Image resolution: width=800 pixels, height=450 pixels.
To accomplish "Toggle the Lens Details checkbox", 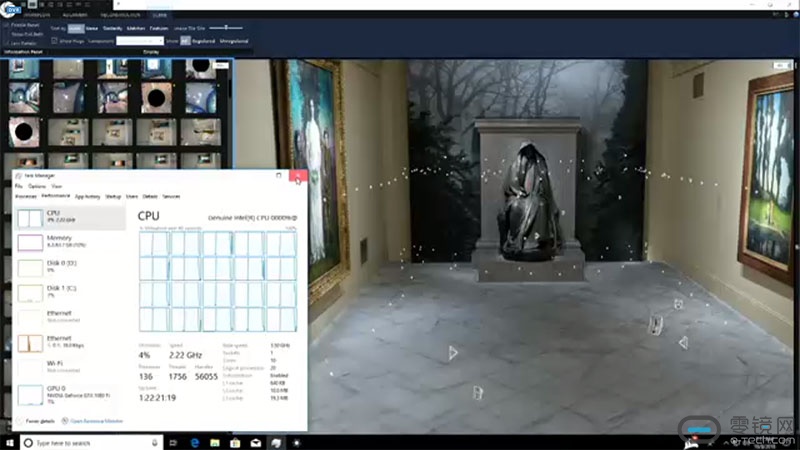I will pyautogui.click(x=7, y=42).
